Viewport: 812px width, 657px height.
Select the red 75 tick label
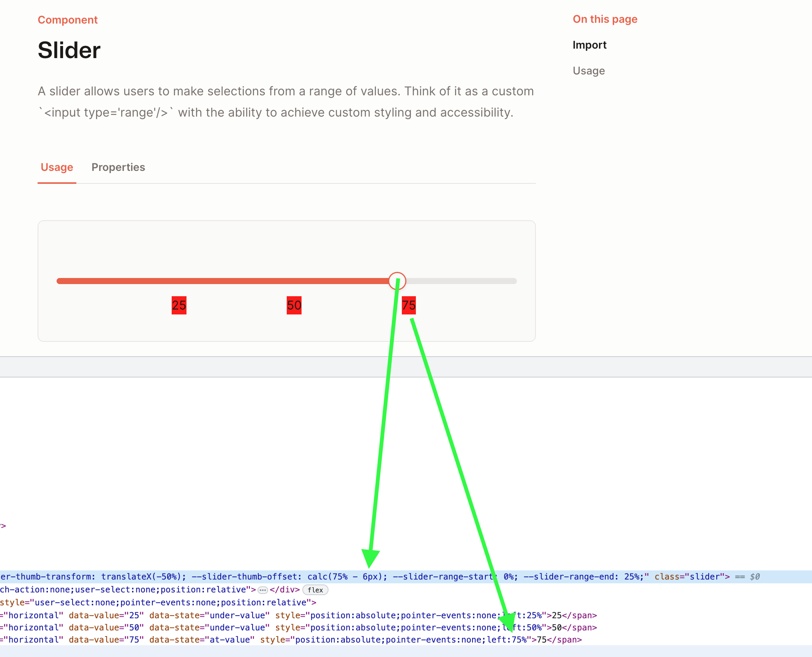[409, 305]
